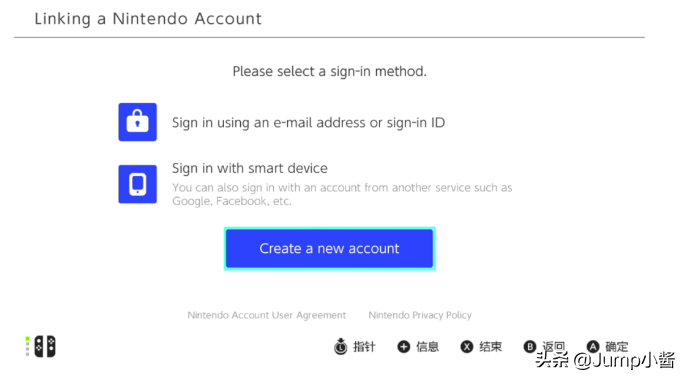Select the 结束 end label
Screen dimensions: 686x380
pyautogui.click(x=490, y=347)
